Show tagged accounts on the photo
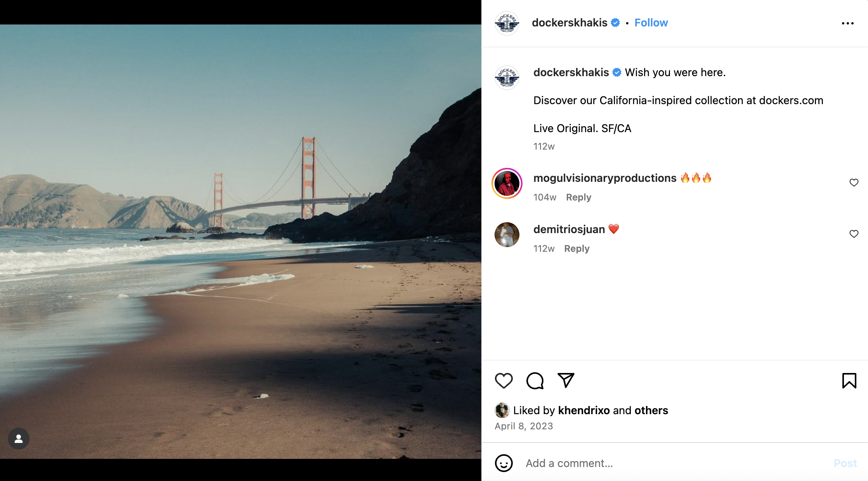Image resolution: width=868 pixels, height=481 pixels. 19,439
